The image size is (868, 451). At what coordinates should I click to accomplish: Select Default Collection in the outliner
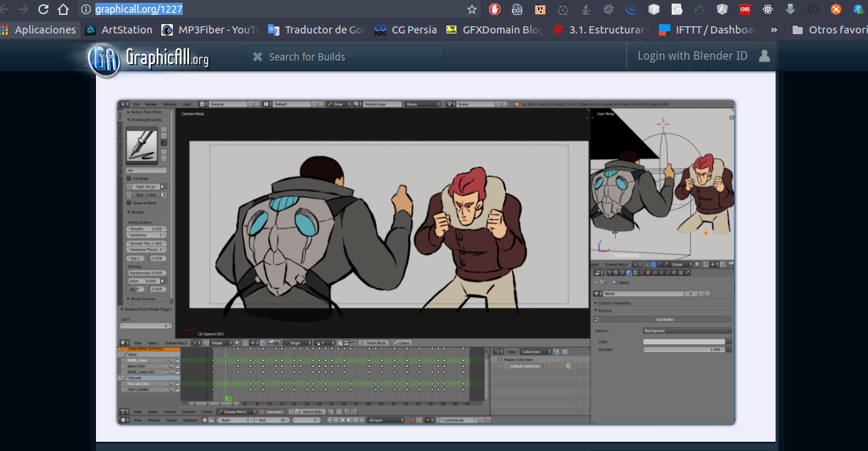pyautogui.click(x=525, y=366)
